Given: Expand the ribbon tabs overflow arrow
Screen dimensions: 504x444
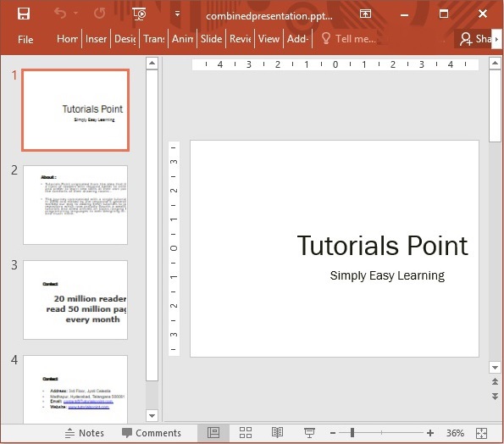Looking at the screenshot, I should coord(496,39).
